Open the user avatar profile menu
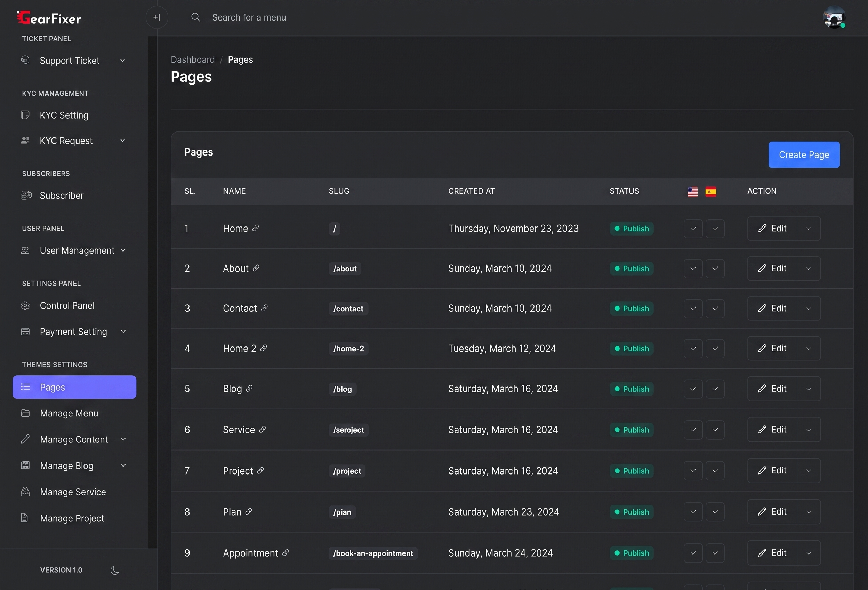This screenshot has width=868, height=590. pyautogui.click(x=834, y=17)
